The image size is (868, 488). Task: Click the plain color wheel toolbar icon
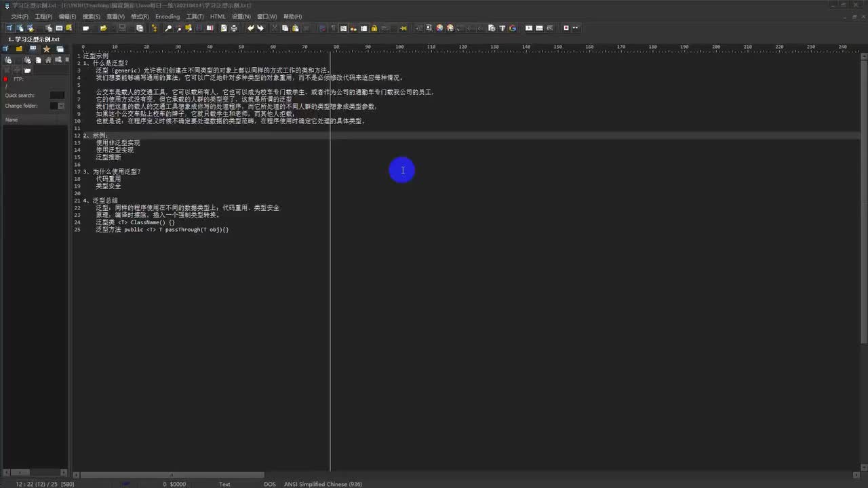pyautogui.click(x=439, y=28)
